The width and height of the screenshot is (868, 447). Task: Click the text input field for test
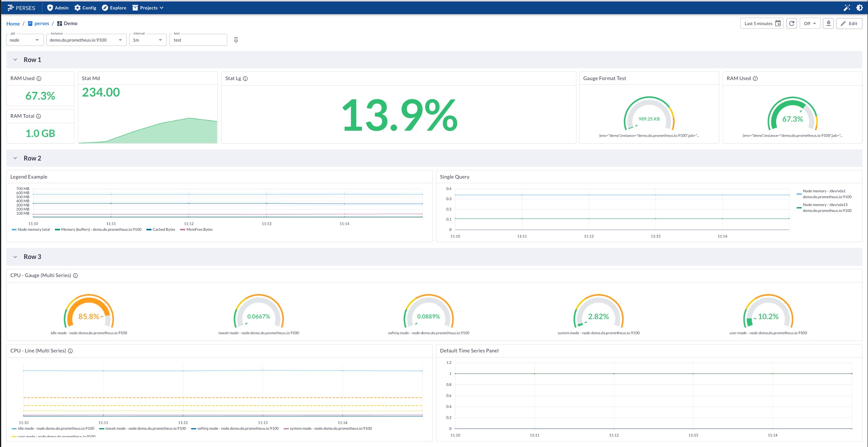click(199, 39)
